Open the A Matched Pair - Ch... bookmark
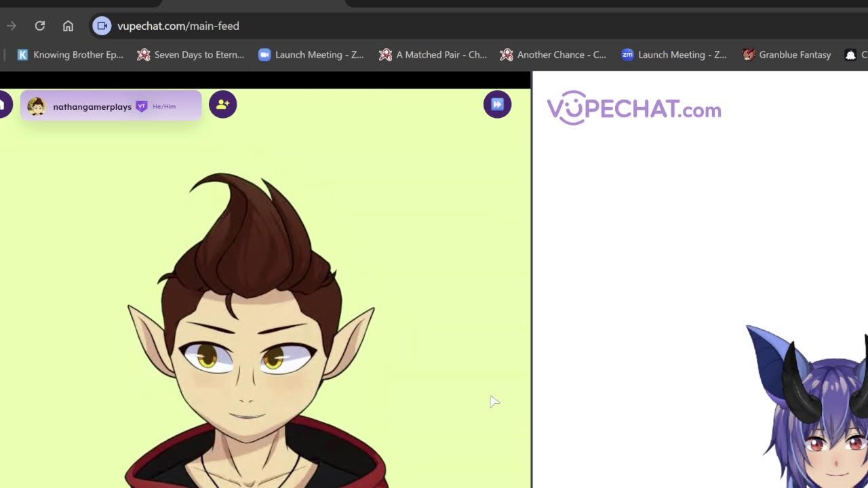 click(433, 55)
